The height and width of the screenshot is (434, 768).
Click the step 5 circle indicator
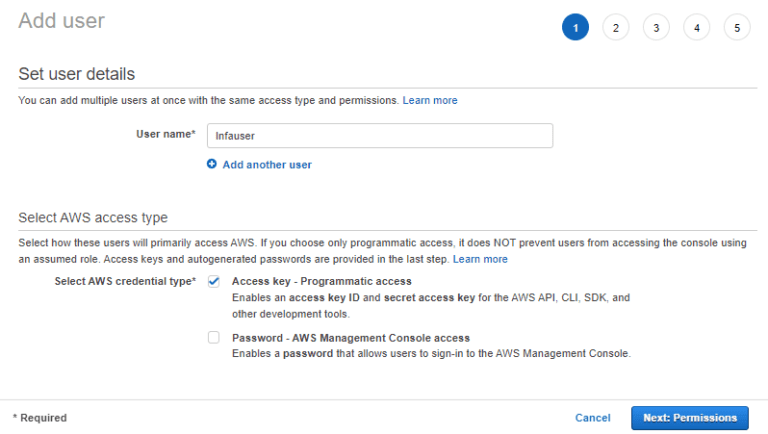point(737,28)
